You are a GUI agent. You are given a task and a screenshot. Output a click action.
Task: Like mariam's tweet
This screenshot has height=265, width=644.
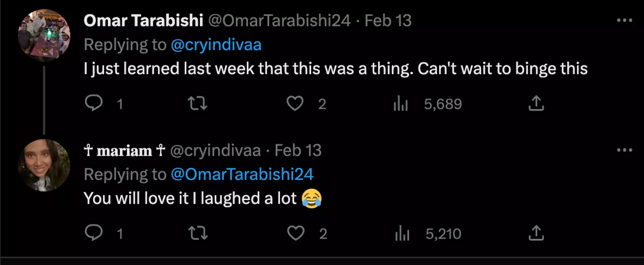pos(295,233)
